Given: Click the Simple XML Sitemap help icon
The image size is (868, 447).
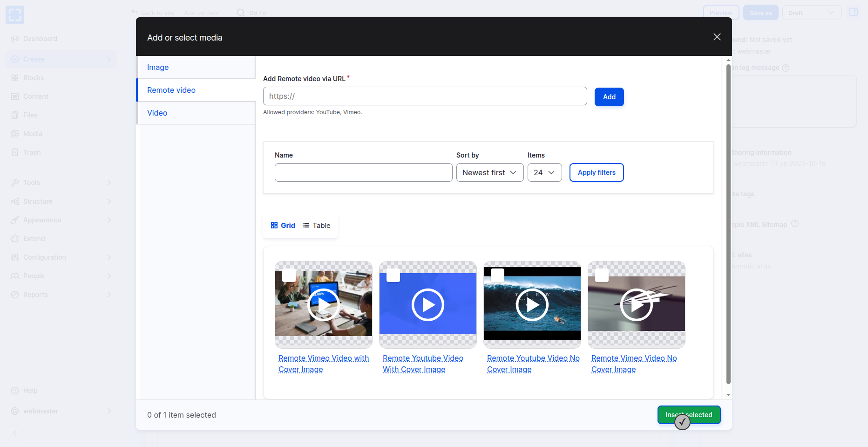Looking at the screenshot, I should [795, 224].
